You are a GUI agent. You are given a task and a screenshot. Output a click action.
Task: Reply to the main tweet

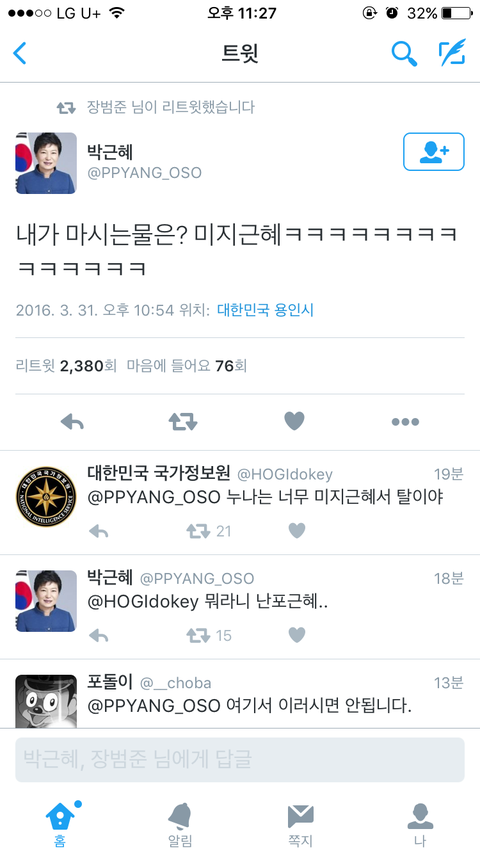(x=72, y=422)
